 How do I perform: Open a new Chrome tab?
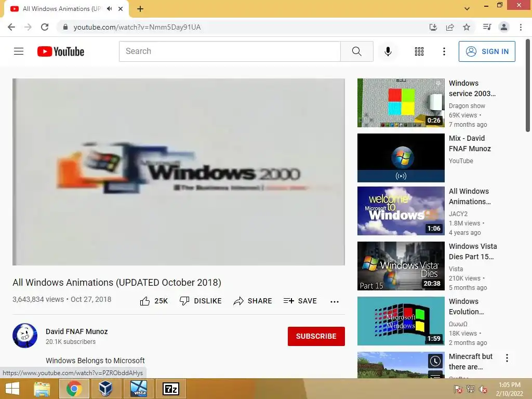(140, 9)
